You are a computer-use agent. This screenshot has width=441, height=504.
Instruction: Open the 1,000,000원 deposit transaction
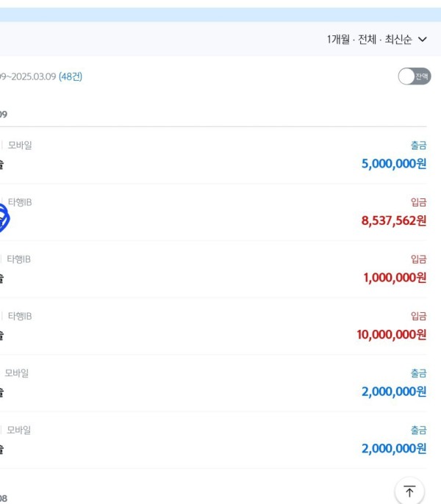point(393,278)
